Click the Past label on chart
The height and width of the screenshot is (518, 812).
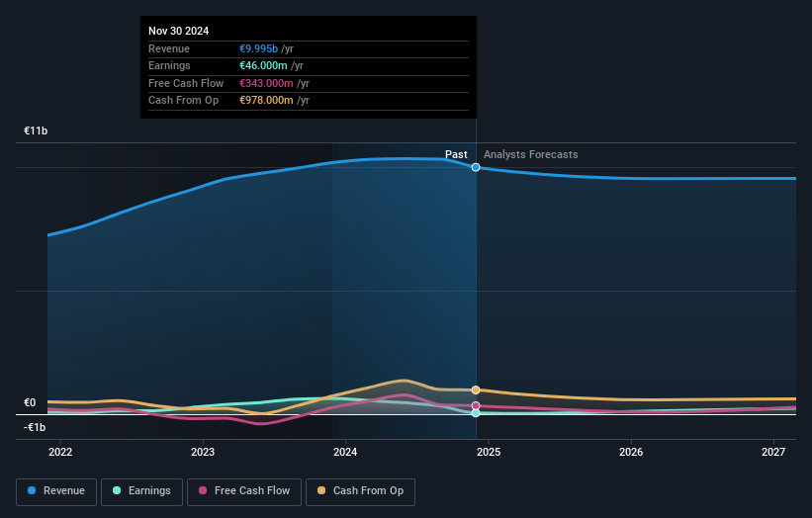click(x=456, y=154)
